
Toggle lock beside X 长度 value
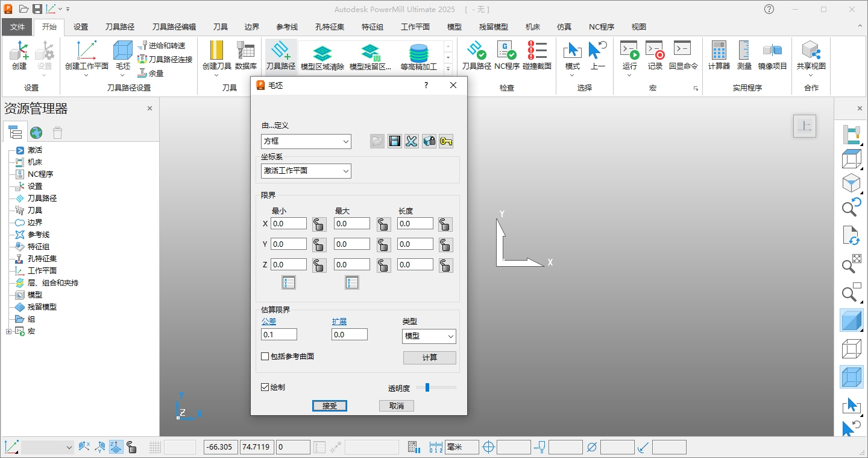[445, 224]
